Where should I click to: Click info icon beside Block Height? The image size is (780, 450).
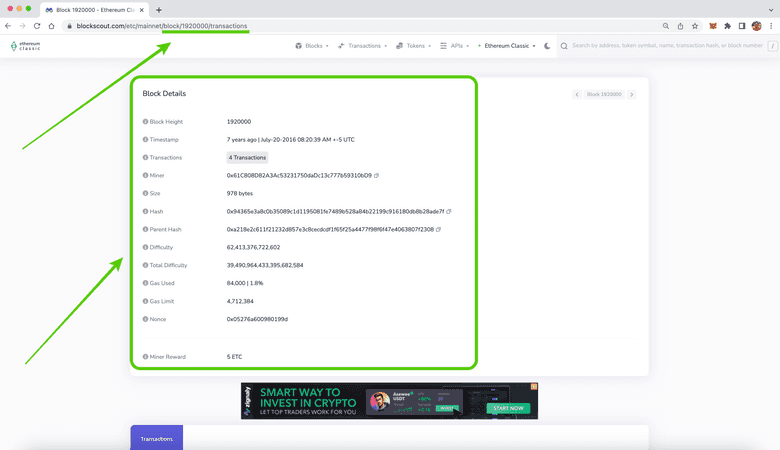tap(146, 121)
